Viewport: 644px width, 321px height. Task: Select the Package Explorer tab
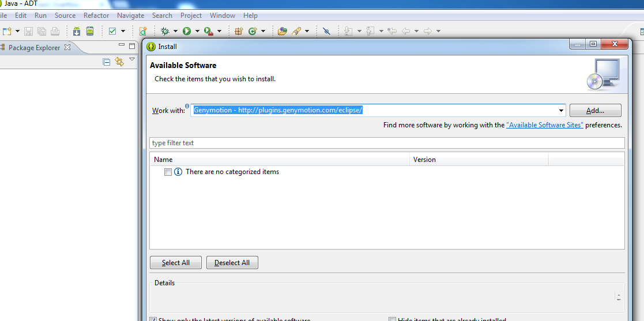click(x=34, y=48)
